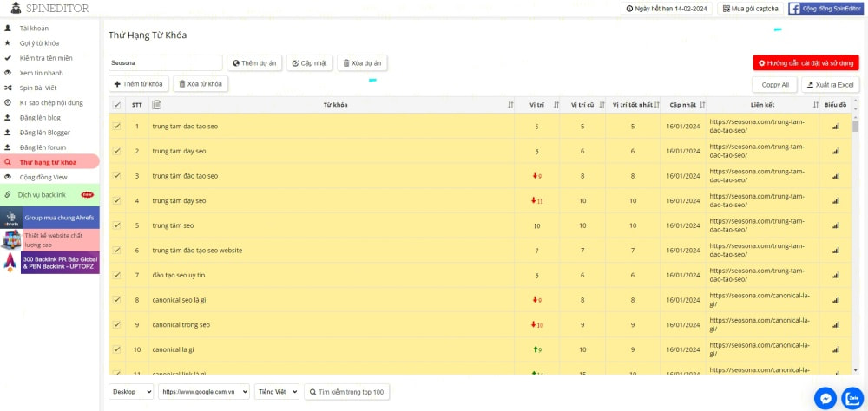Open the SpinEditor logo icon

coord(16,8)
